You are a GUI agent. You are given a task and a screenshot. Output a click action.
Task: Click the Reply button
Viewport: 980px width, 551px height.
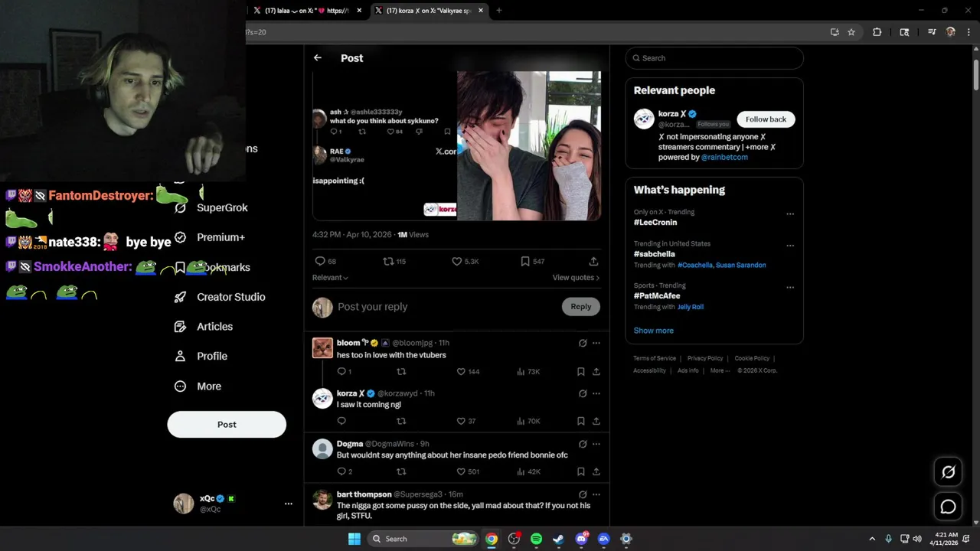click(581, 307)
